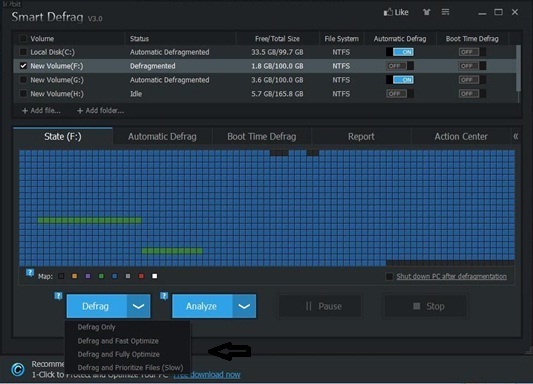The image size is (533, 384).
Task: Click the File System column header
Action: coord(342,39)
